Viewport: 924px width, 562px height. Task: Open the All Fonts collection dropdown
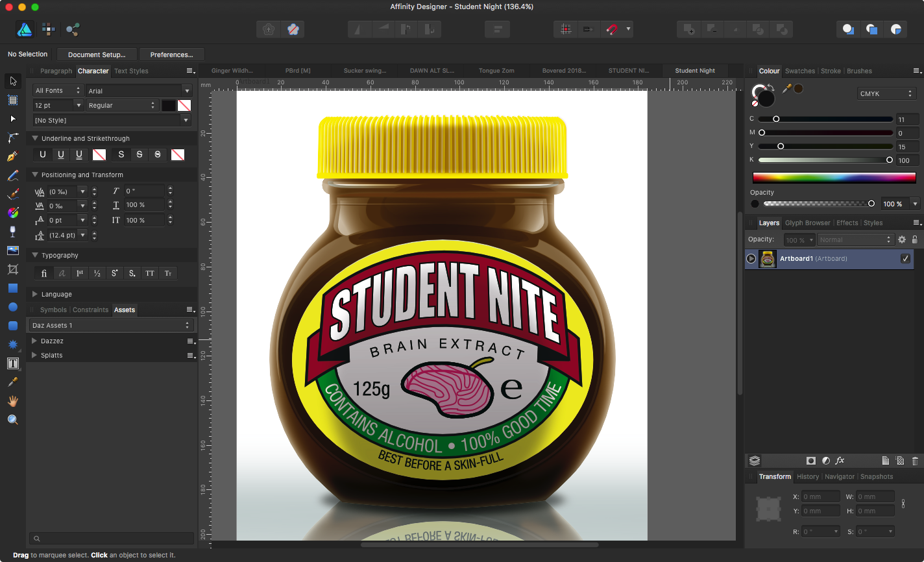tap(58, 91)
